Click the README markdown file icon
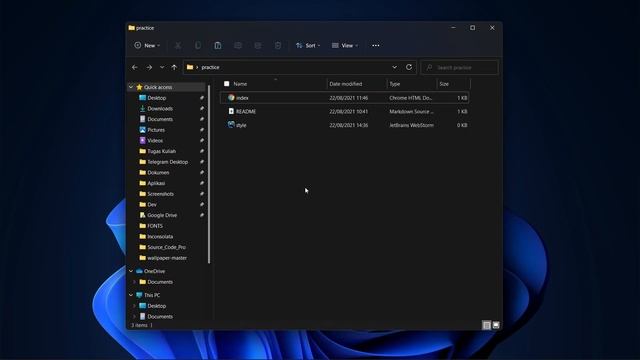Image resolution: width=640 pixels, height=360 pixels. click(231, 111)
